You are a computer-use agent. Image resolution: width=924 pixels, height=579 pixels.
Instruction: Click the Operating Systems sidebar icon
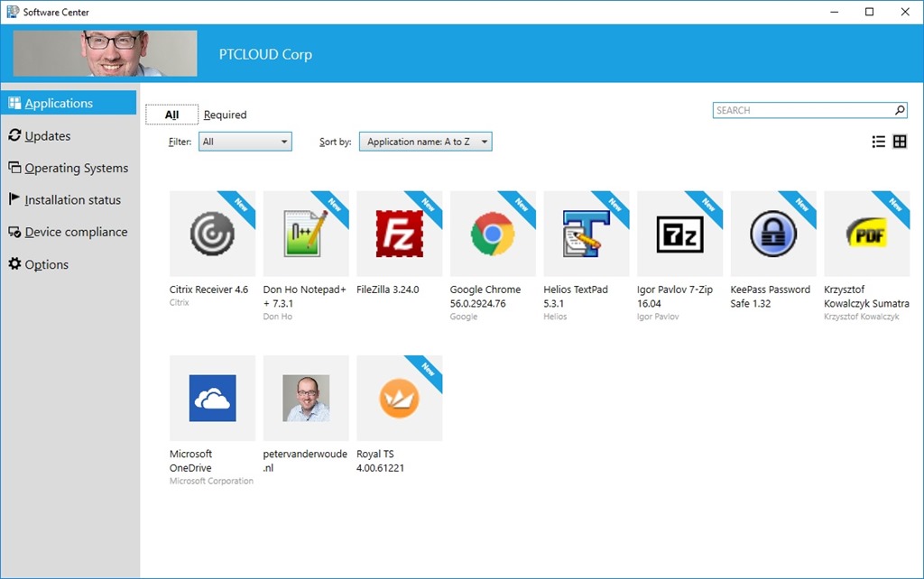coord(14,167)
